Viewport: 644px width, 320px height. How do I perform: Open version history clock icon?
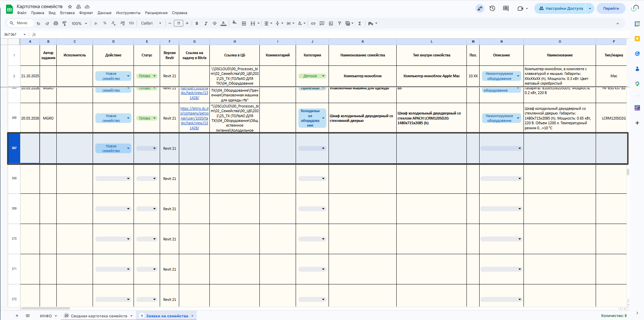pyautogui.click(x=492, y=8)
